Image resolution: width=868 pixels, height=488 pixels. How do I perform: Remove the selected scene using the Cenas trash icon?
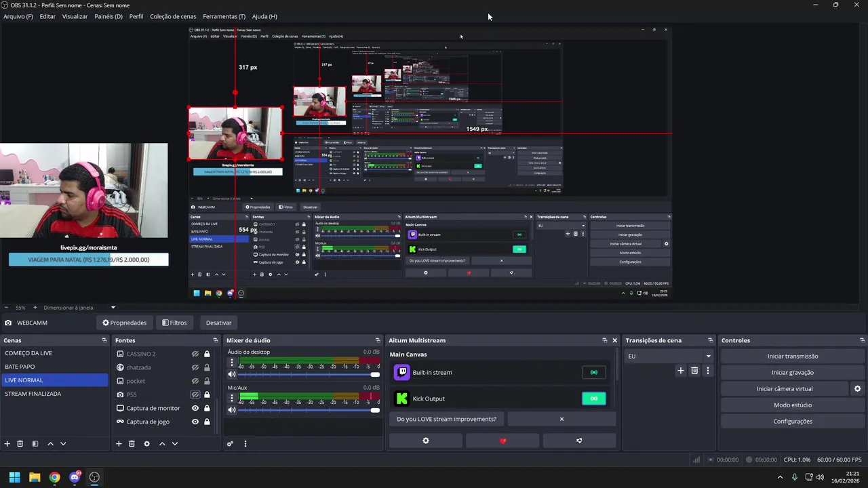pos(20,444)
